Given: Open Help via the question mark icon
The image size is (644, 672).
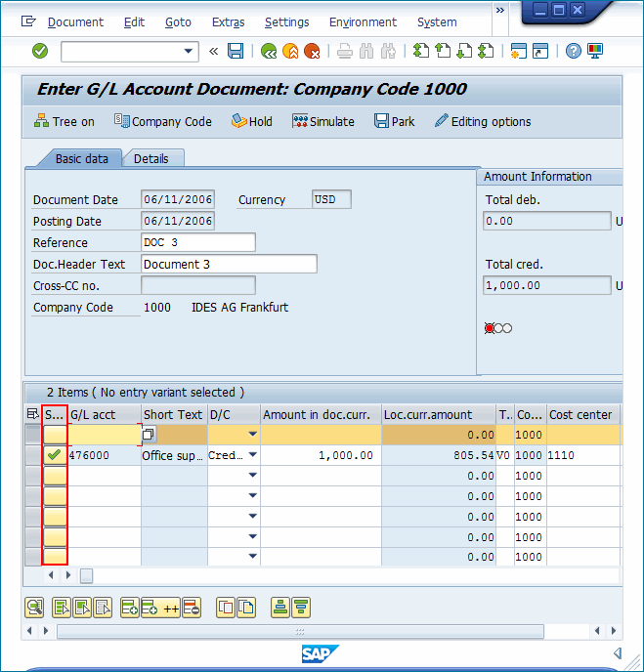Looking at the screenshot, I should coord(574,51).
